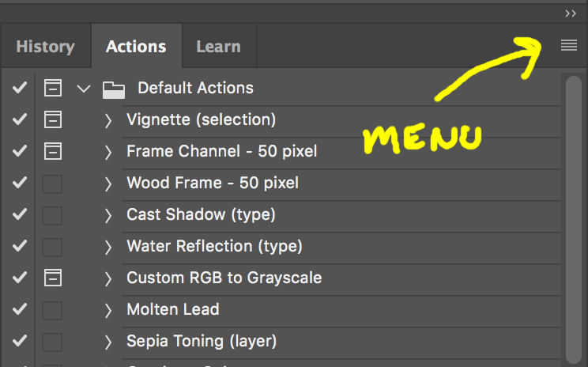588x367 pixels.
Task: Click the Actions panel vertical scrollbar
Action: pyautogui.click(x=573, y=220)
